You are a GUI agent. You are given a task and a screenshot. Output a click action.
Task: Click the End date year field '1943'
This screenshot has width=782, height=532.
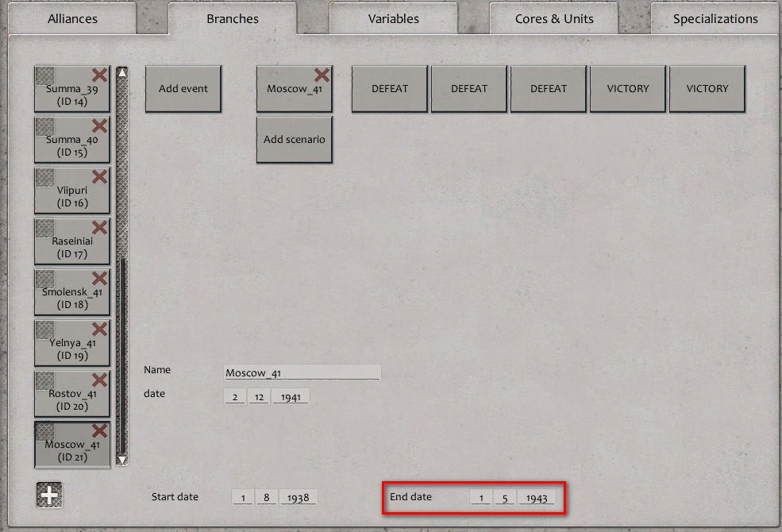[537, 498]
